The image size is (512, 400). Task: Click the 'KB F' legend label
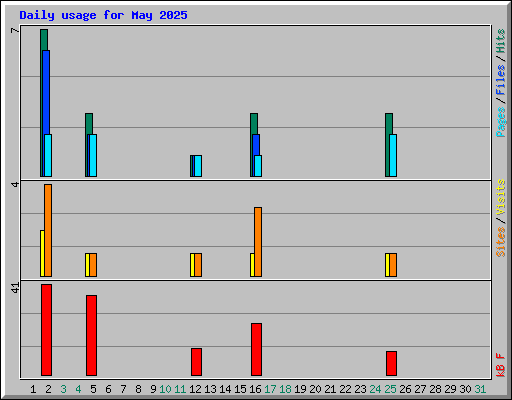click(x=500, y=365)
